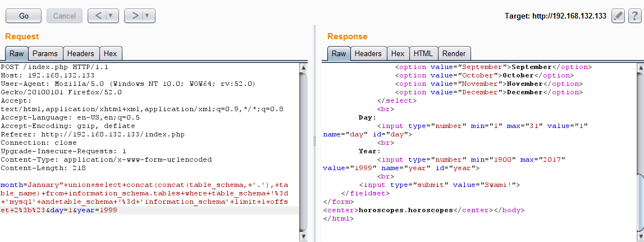
Task: Click the 'Content-Length: 218' header line
Action: point(43,168)
